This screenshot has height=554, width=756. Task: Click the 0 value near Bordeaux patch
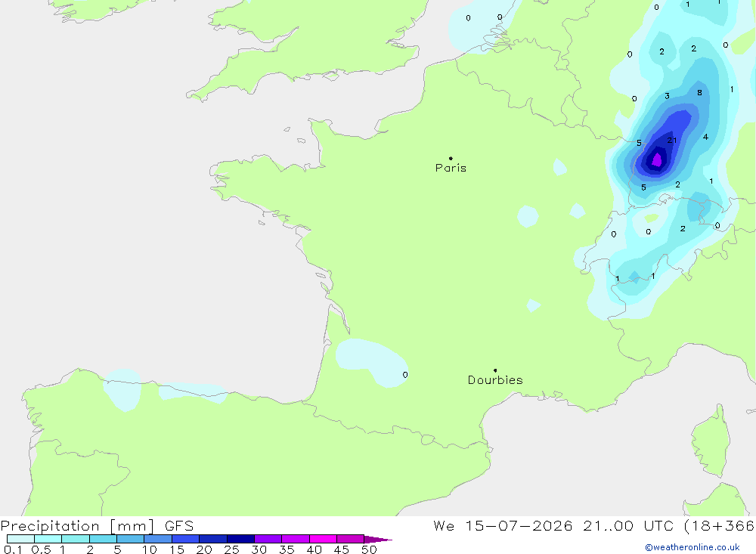tap(405, 375)
